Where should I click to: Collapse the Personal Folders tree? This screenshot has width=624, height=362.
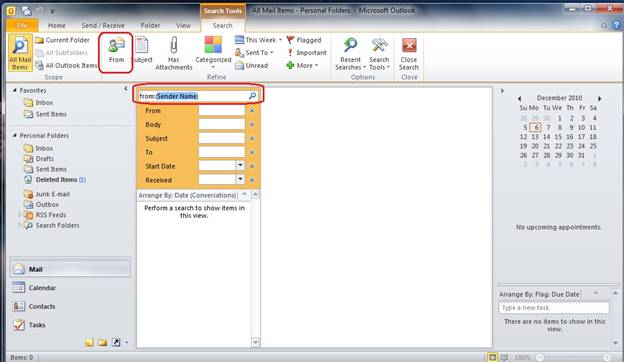[14, 136]
